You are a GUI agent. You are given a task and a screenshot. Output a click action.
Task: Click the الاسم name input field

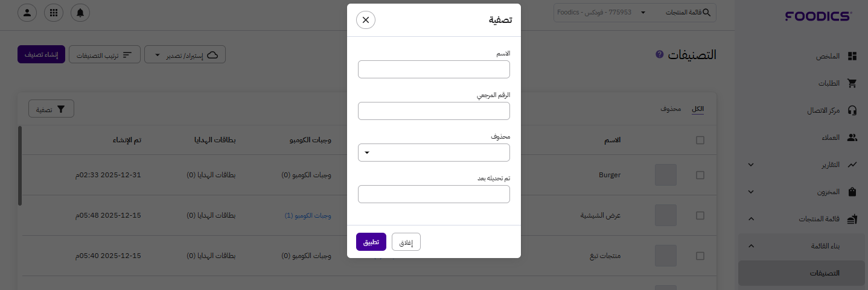[433, 69]
